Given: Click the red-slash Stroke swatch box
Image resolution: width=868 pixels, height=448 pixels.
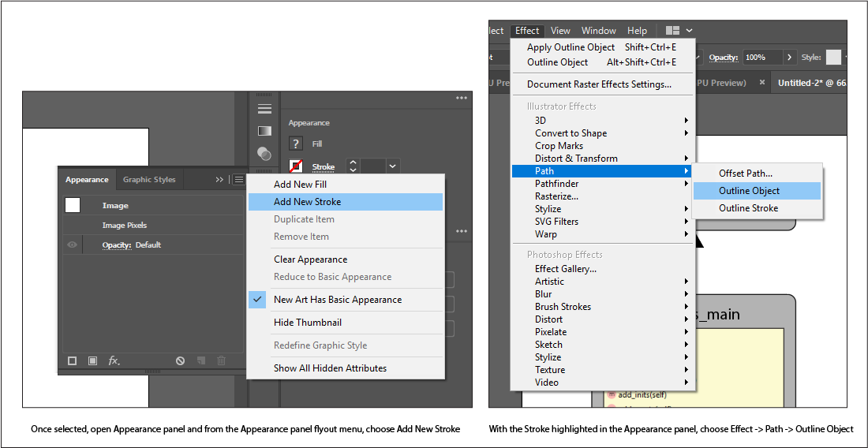Looking at the screenshot, I should tap(296, 166).
